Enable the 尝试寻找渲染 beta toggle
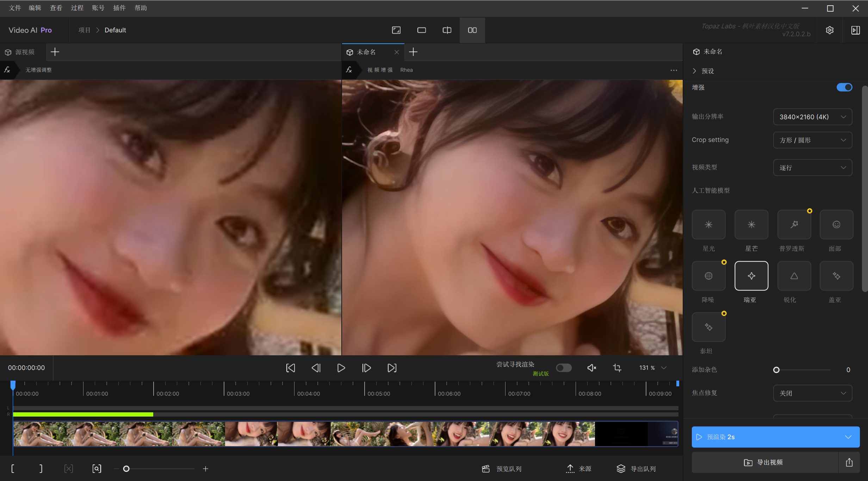Screen dimensions: 868x481 [x=564, y=368]
